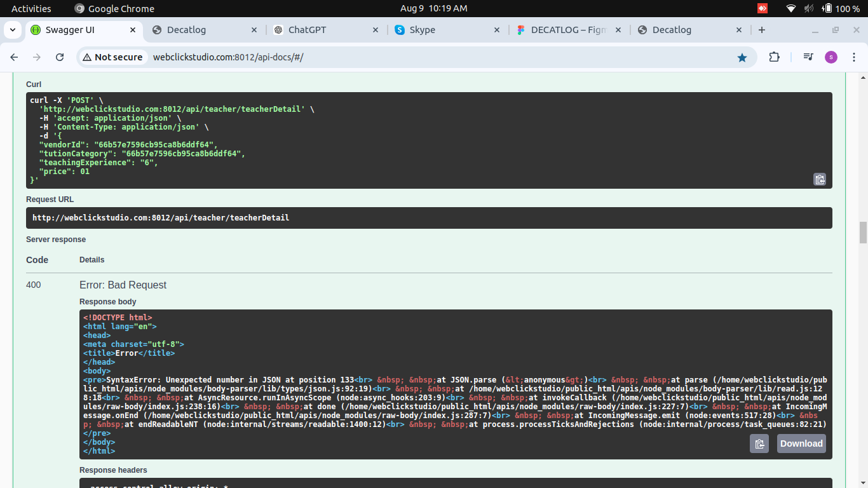This screenshot has width=868, height=488.
Task: Open the Chrome extensions puzzle icon
Action: tap(774, 57)
